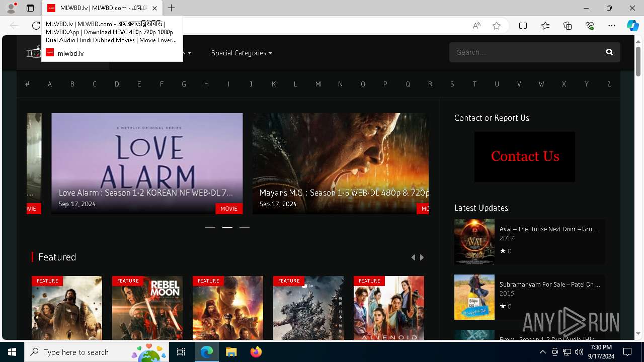The width and height of the screenshot is (644, 362).
Task: Filter titles by the # symbol
Action: point(27,84)
